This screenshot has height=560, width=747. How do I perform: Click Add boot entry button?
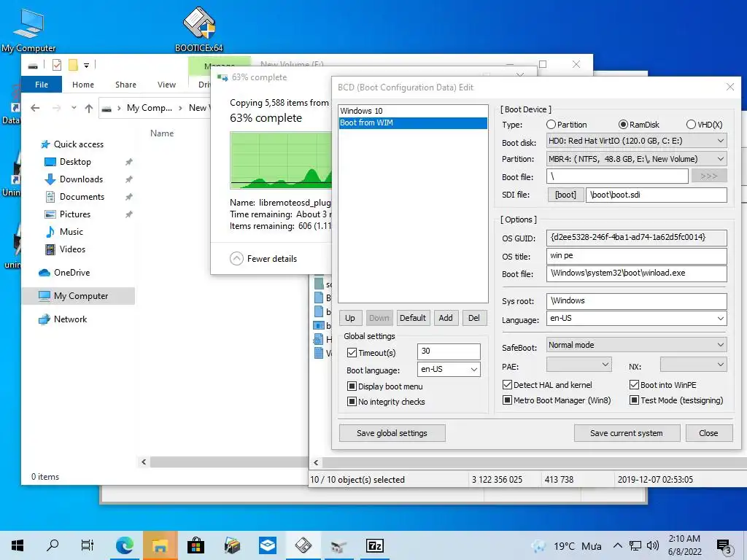click(x=446, y=318)
